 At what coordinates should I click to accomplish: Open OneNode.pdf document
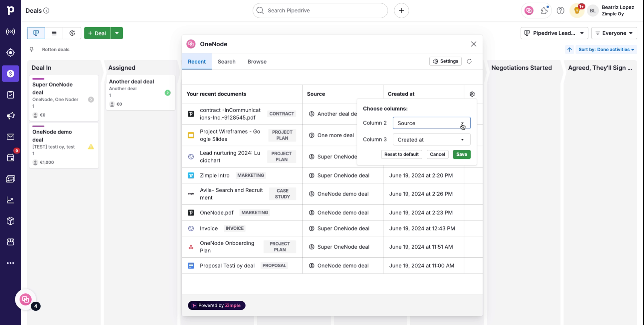point(217,213)
